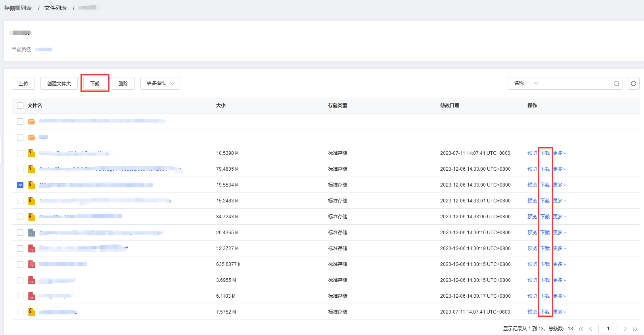Click the first folder icon in the list
The width and height of the screenshot is (644, 335).
point(32,121)
